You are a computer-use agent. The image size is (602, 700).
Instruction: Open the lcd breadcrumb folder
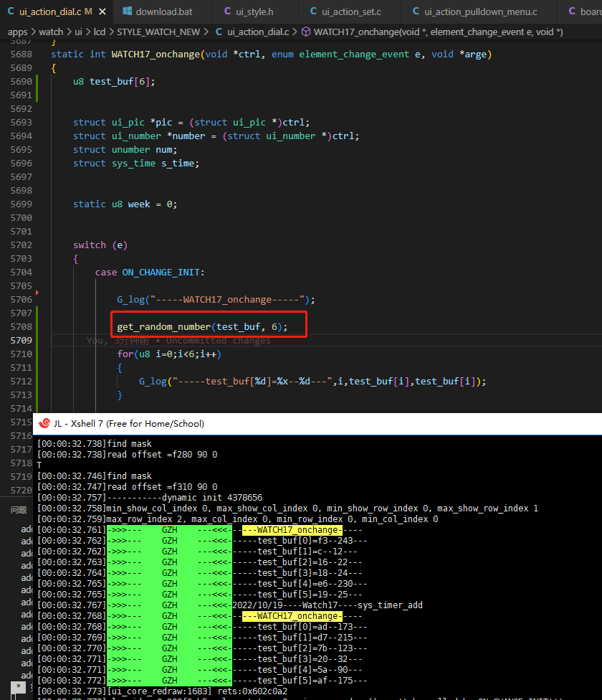(x=100, y=32)
